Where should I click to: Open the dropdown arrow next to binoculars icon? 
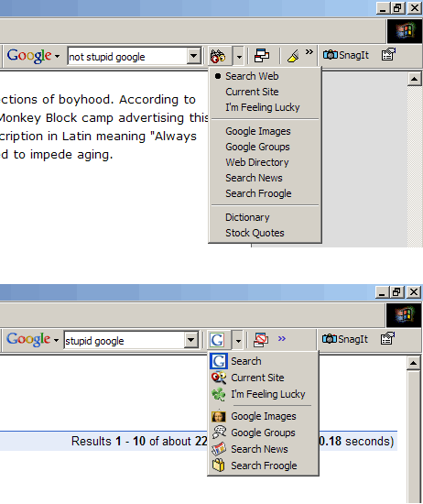click(x=239, y=56)
